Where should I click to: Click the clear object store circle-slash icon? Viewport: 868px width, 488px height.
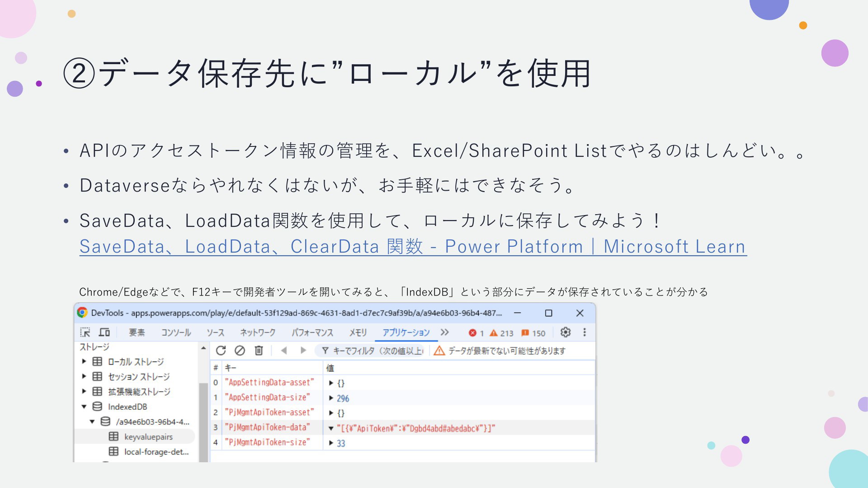[240, 351]
